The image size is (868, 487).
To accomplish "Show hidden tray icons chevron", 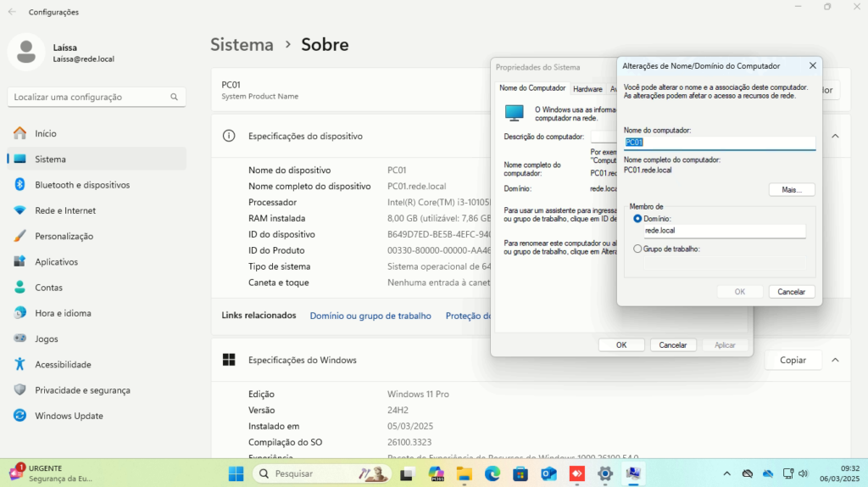I will click(x=726, y=473).
